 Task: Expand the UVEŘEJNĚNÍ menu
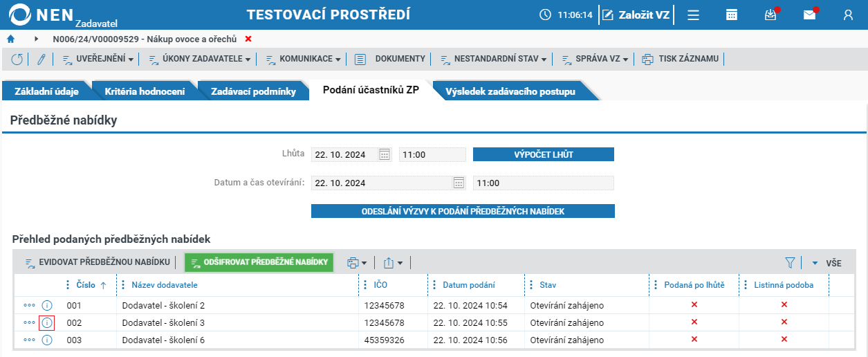coord(98,59)
